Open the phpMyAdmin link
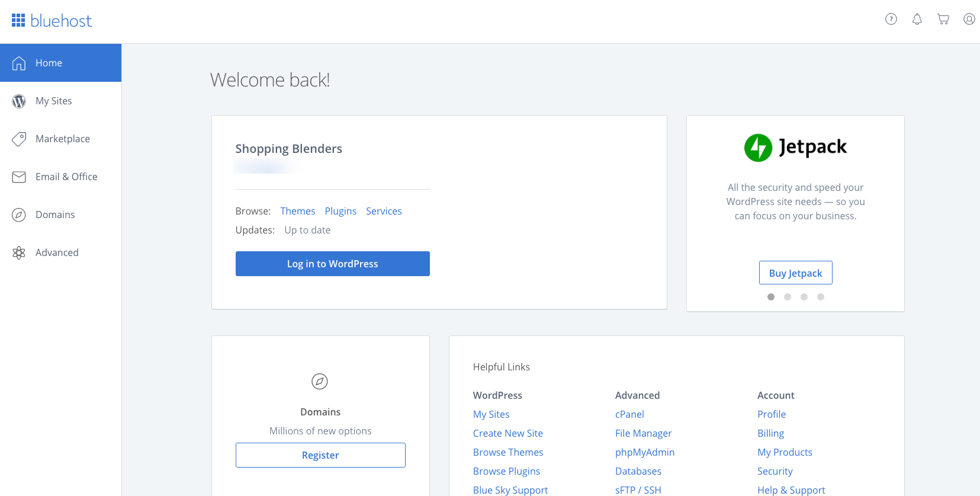Screen dimensions: 980x496 click(645, 452)
